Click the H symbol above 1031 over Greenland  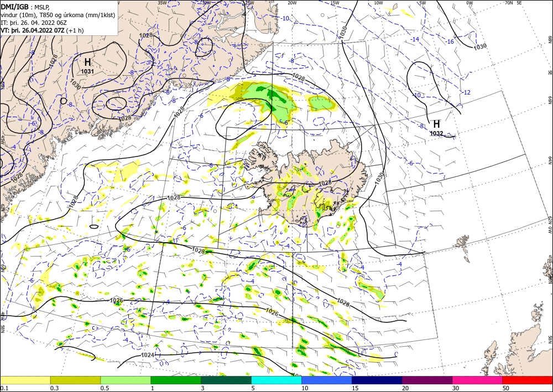pos(87,62)
